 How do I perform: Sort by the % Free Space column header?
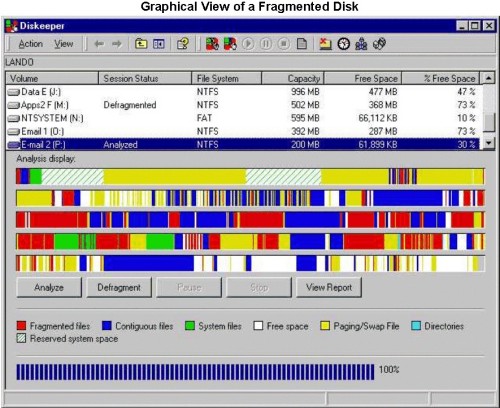[x=441, y=78]
